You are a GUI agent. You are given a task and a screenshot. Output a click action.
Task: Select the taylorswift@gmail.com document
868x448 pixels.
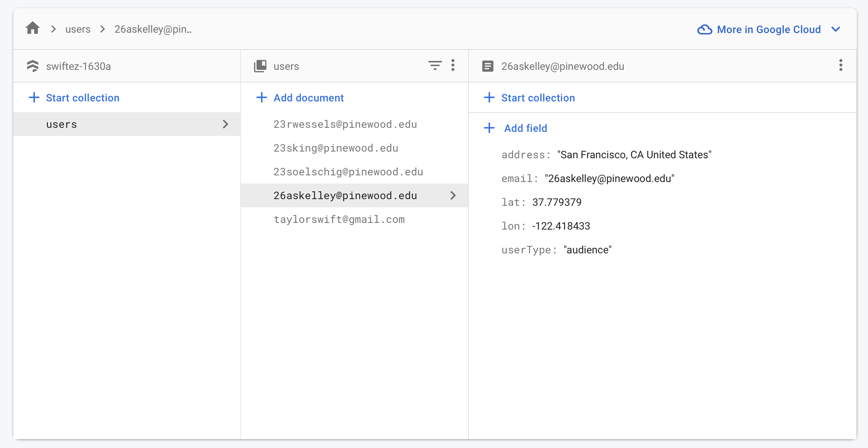(x=339, y=219)
